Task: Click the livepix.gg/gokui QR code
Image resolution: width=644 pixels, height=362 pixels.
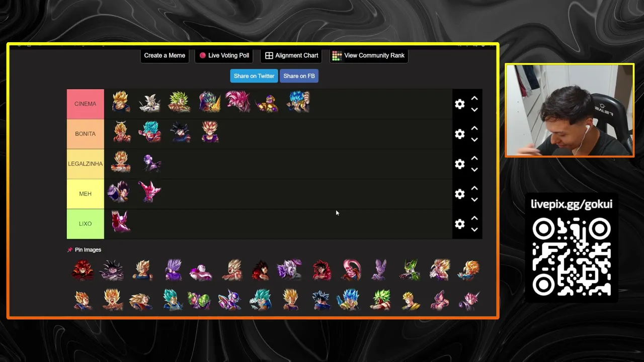Action: point(572,256)
